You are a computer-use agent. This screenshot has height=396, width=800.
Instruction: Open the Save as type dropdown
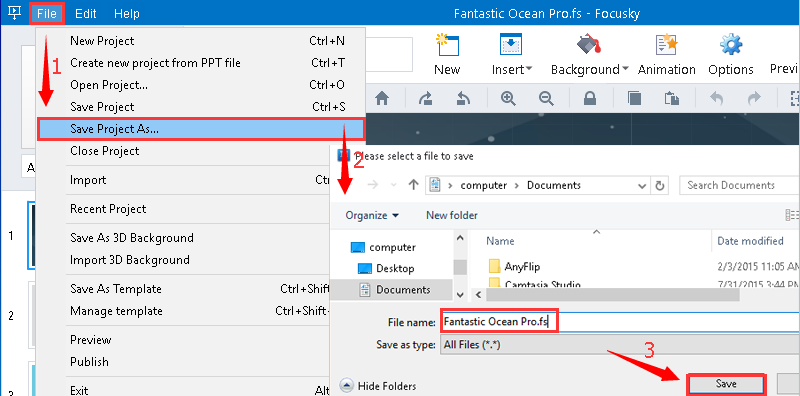coord(620,345)
